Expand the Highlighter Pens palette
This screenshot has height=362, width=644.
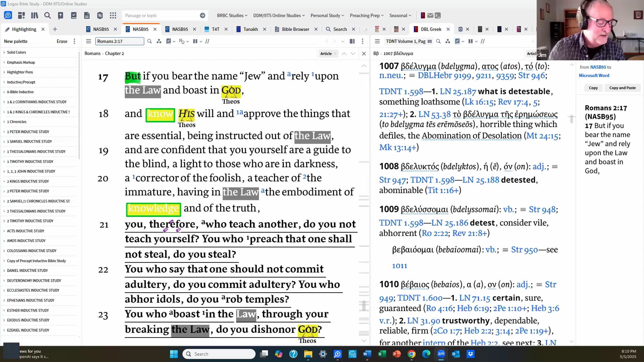coord(20,72)
